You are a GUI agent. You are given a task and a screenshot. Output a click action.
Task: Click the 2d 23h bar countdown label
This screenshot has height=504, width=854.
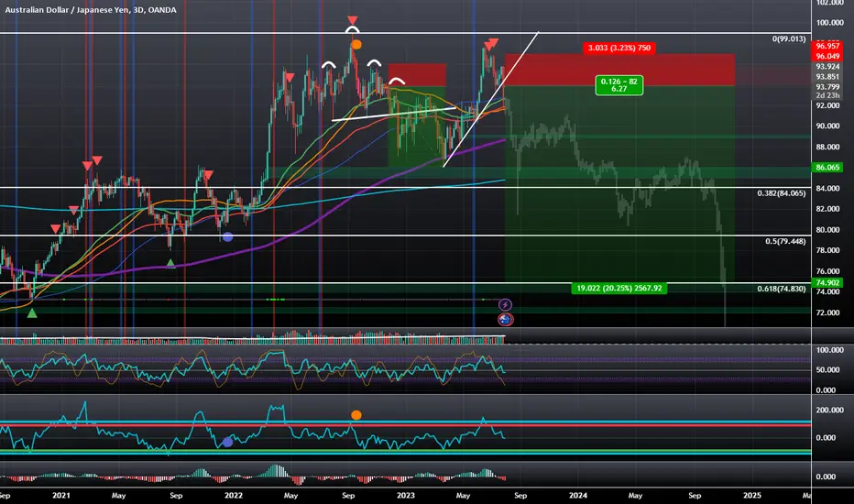click(x=827, y=95)
